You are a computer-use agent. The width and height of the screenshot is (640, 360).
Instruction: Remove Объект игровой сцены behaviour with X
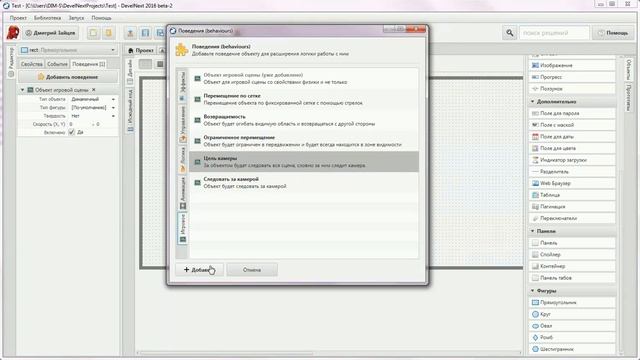tap(94, 90)
